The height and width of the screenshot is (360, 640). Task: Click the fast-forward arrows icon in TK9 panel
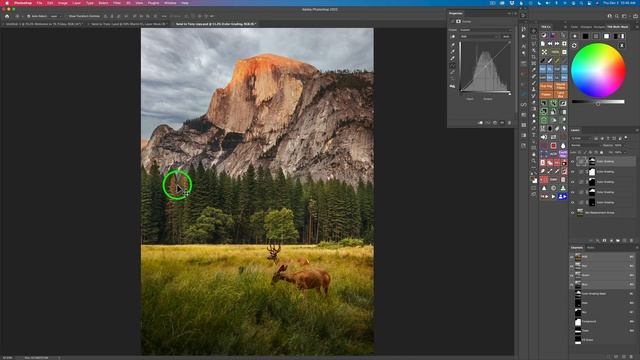[557, 43]
